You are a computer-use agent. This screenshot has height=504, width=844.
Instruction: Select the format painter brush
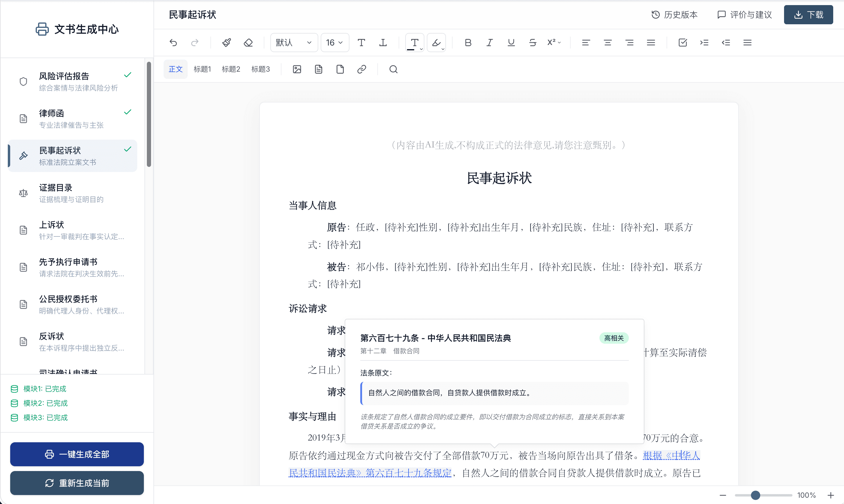tap(227, 43)
